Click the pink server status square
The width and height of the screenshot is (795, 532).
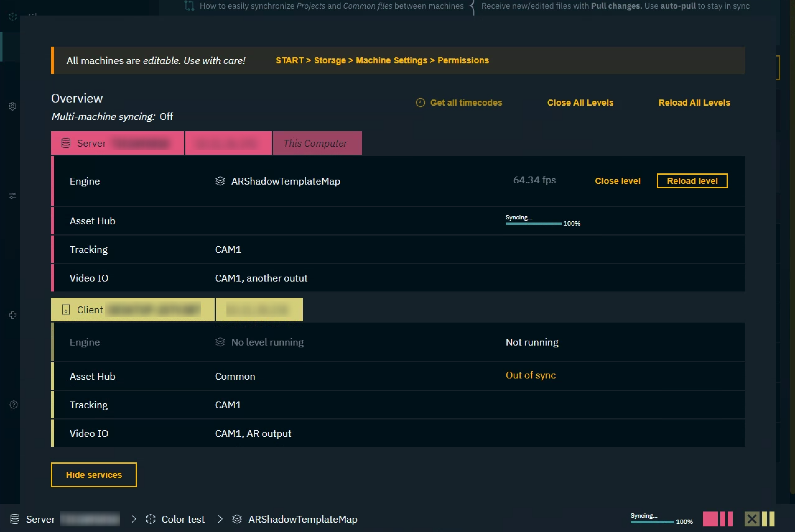coord(710,519)
